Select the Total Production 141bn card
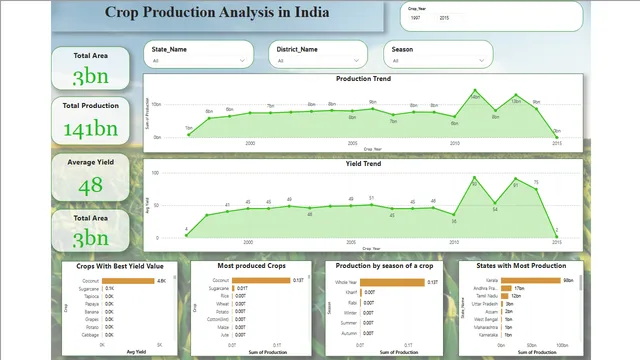Image resolution: width=640 pixels, height=360 pixels. [91, 121]
